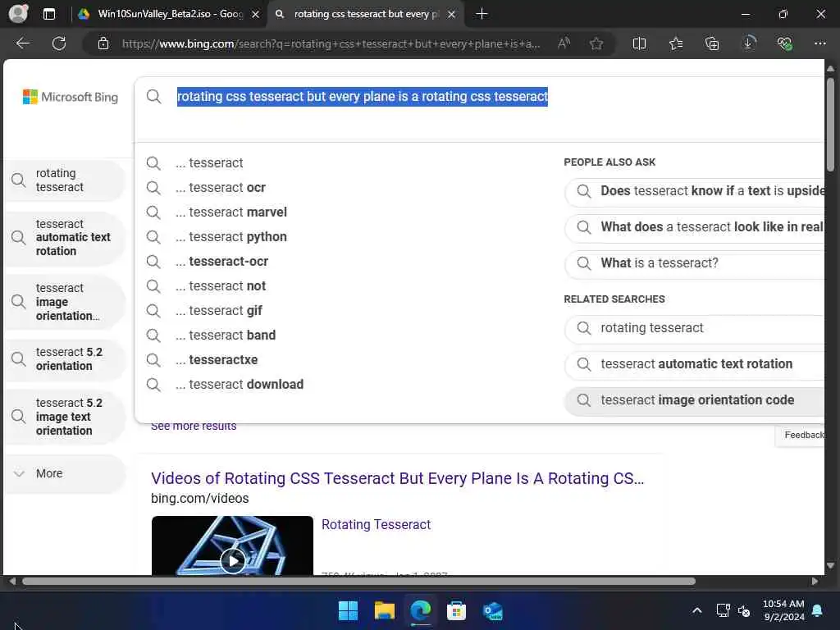
Task: Open Microsoft Store from taskbar
Action: point(456,610)
